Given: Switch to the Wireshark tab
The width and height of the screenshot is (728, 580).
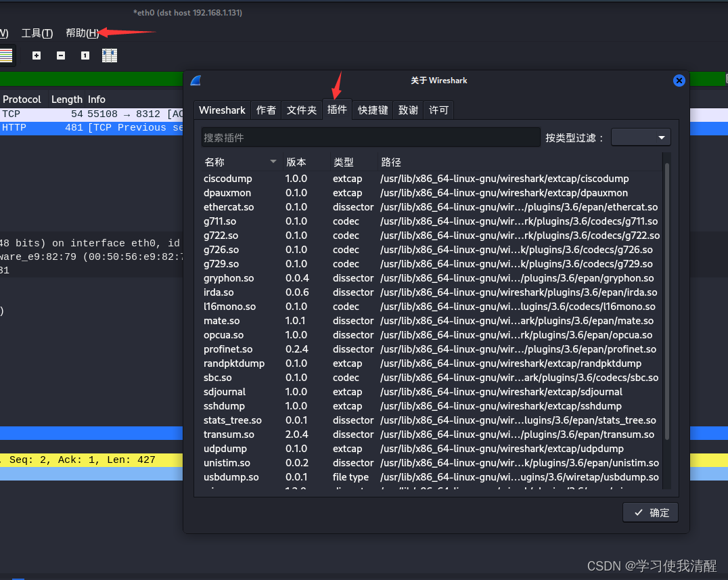Looking at the screenshot, I should tap(222, 110).
